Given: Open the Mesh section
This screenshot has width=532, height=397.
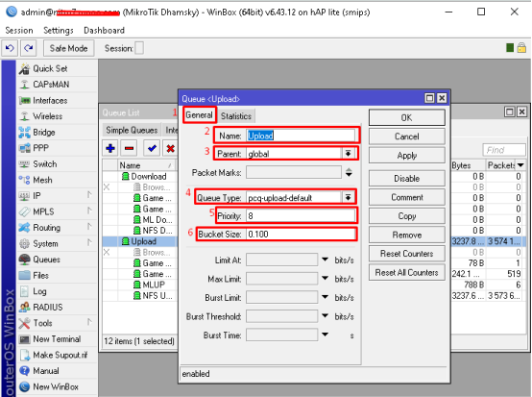Looking at the screenshot, I should click(42, 180).
